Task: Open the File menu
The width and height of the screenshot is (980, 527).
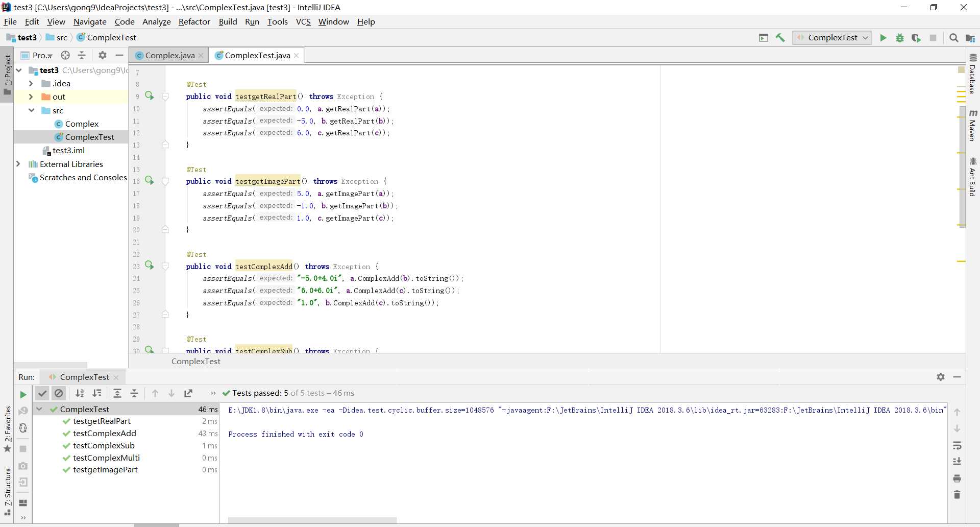Action: 10,21
